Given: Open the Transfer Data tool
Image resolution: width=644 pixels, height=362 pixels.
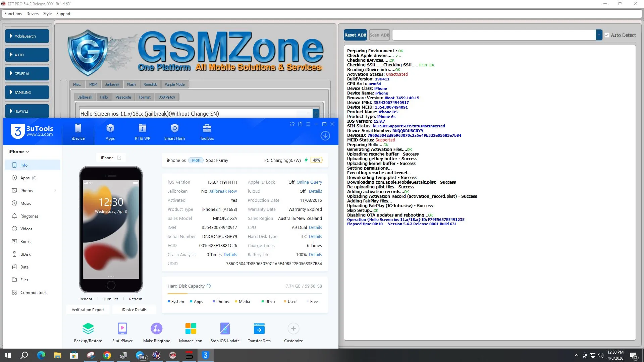Looking at the screenshot, I should (x=259, y=333).
